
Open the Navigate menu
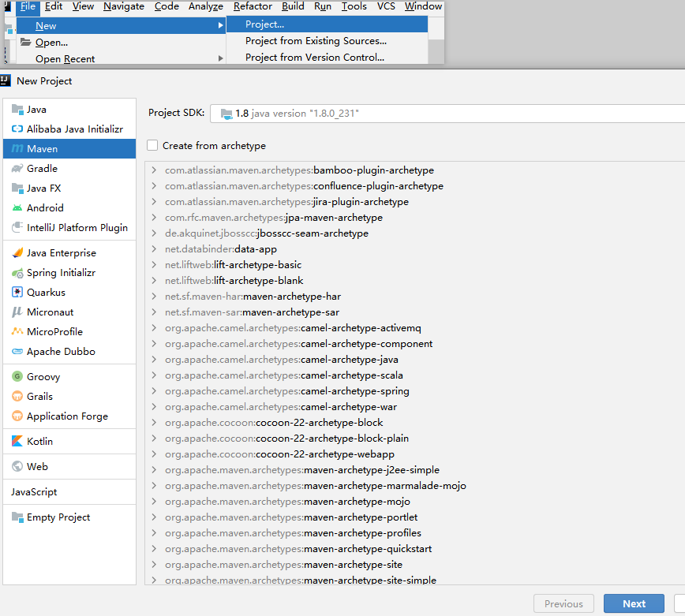tap(124, 6)
